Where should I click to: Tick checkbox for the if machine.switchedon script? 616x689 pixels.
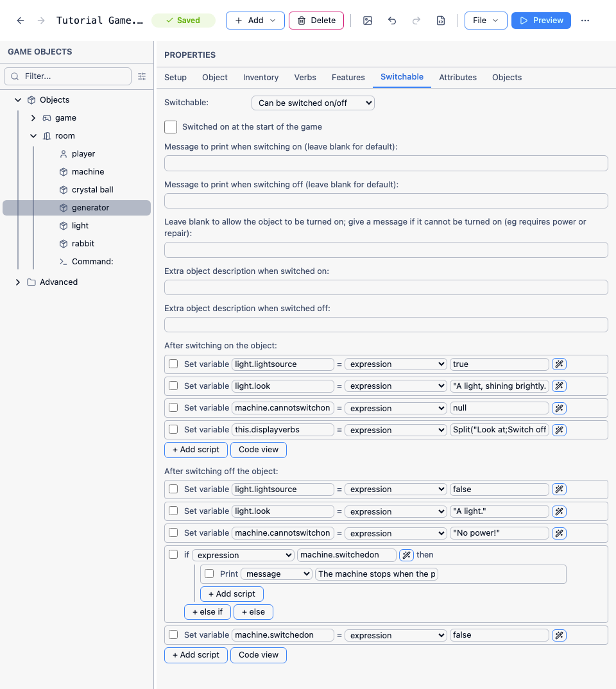pyautogui.click(x=173, y=554)
